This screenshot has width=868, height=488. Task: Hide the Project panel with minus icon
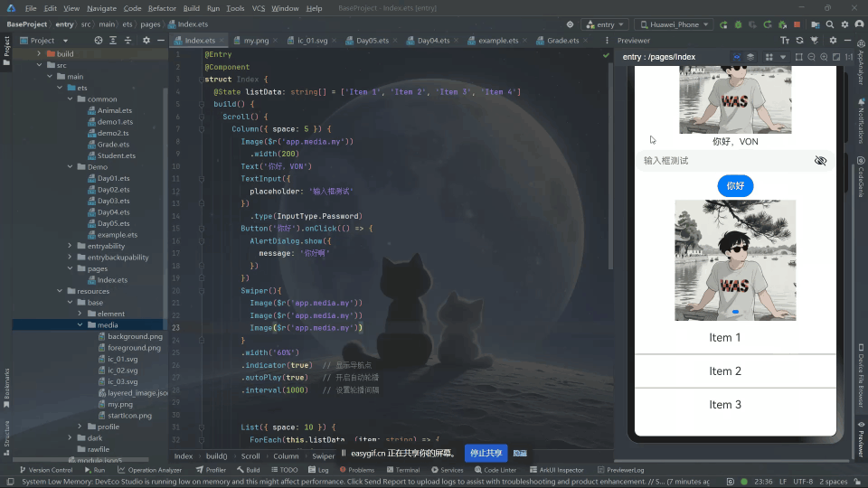pyautogui.click(x=161, y=41)
